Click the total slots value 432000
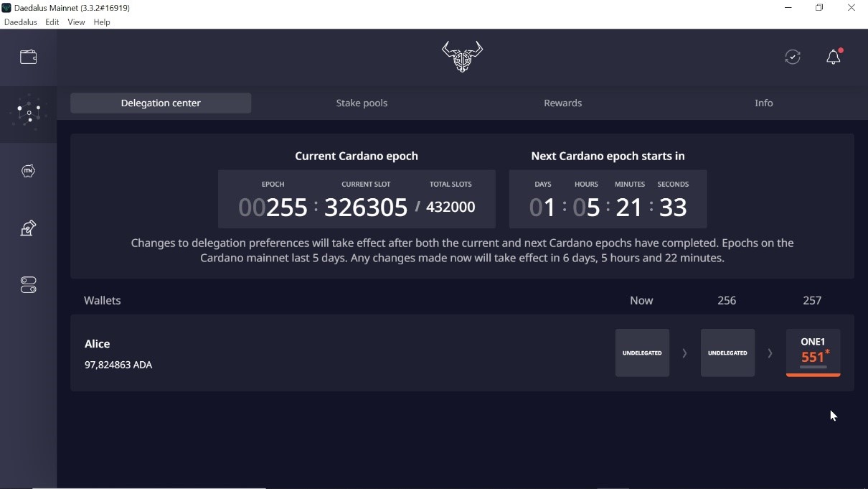The height and width of the screenshot is (489, 868). (x=450, y=208)
